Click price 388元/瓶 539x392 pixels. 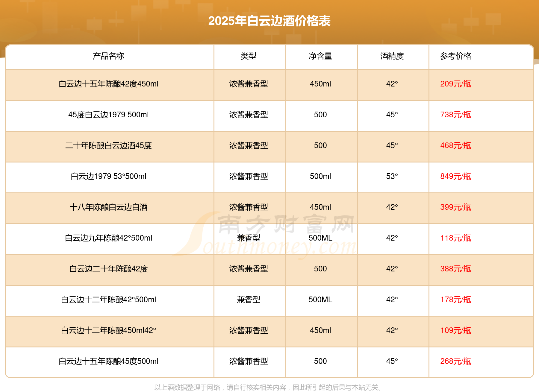tap(456, 269)
